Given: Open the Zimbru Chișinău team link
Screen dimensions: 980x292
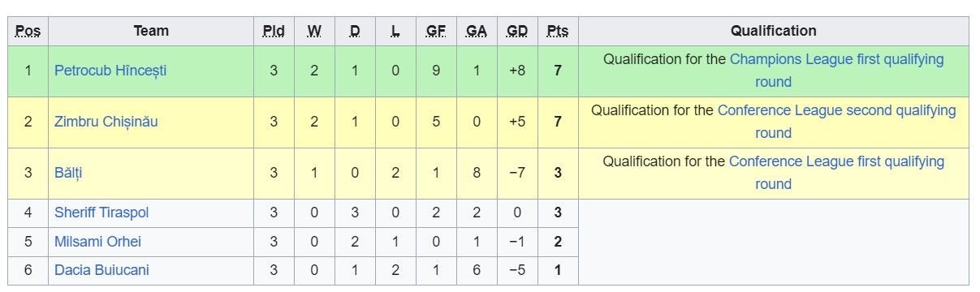Looking at the screenshot, I should (106, 122).
